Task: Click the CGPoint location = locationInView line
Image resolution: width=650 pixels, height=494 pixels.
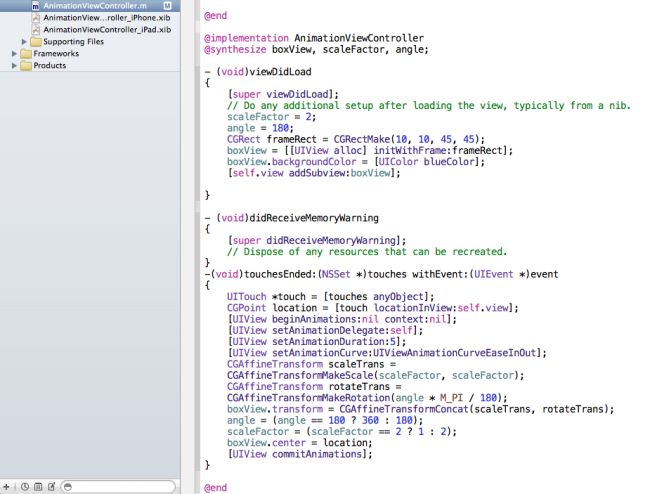Action: click(373, 308)
